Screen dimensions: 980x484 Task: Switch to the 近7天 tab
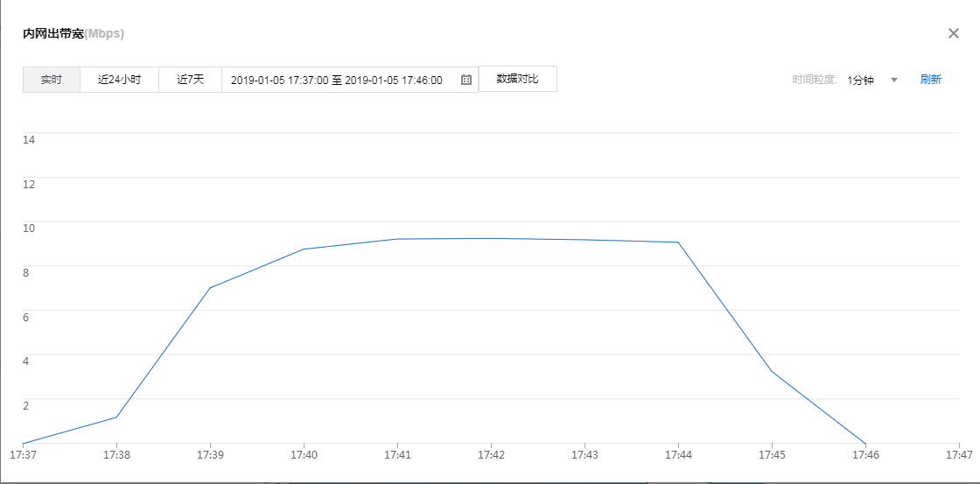coord(190,80)
